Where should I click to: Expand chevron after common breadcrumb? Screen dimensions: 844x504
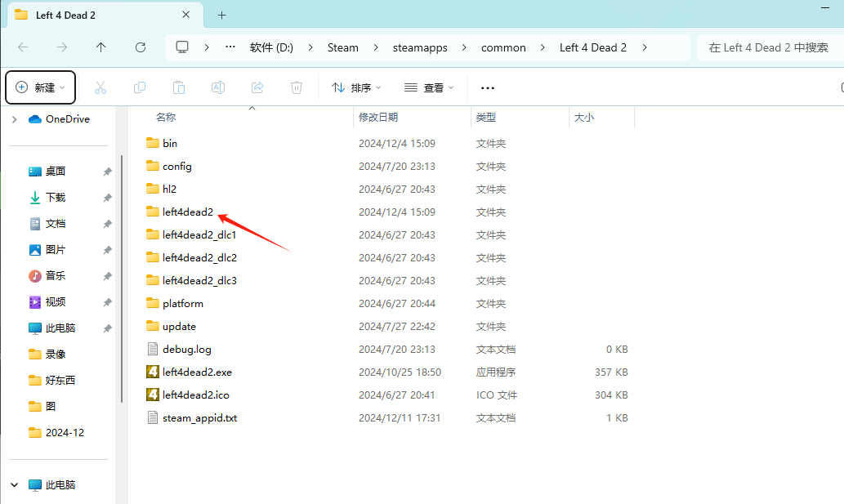click(543, 47)
